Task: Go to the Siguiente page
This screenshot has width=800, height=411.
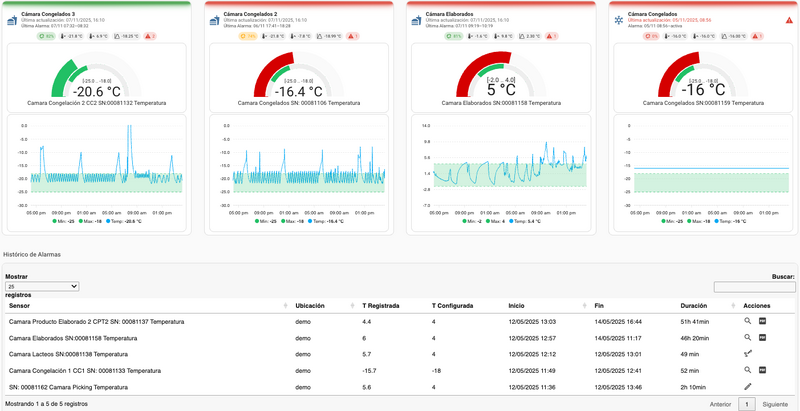Action: pyautogui.click(x=775, y=404)
